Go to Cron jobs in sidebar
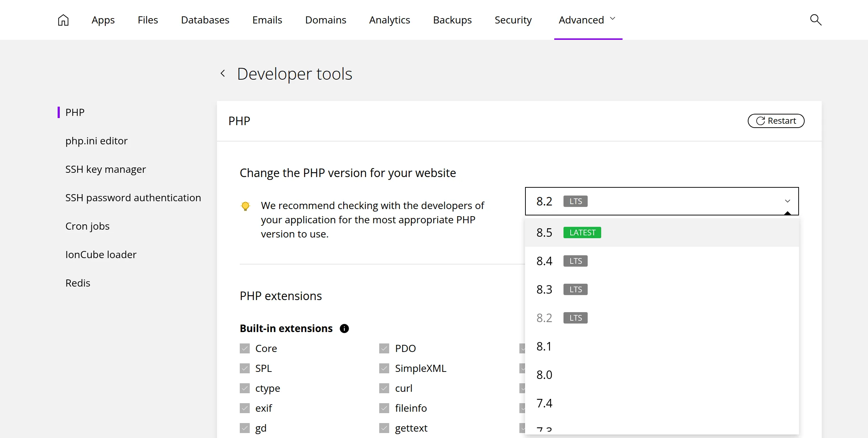 pos(88,226)
